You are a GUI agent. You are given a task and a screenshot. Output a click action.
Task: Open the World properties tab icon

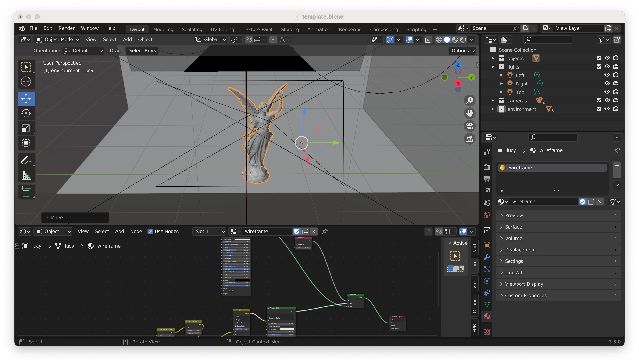487,215
